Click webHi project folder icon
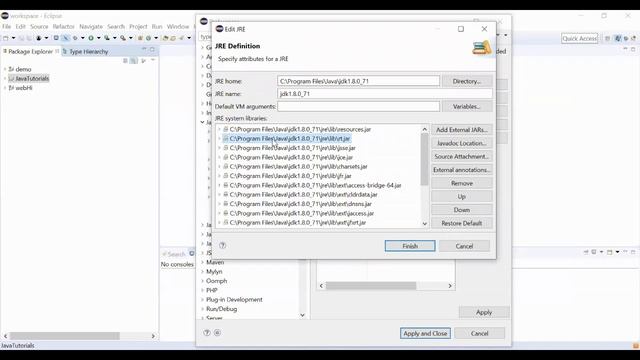 pos(11,88)
